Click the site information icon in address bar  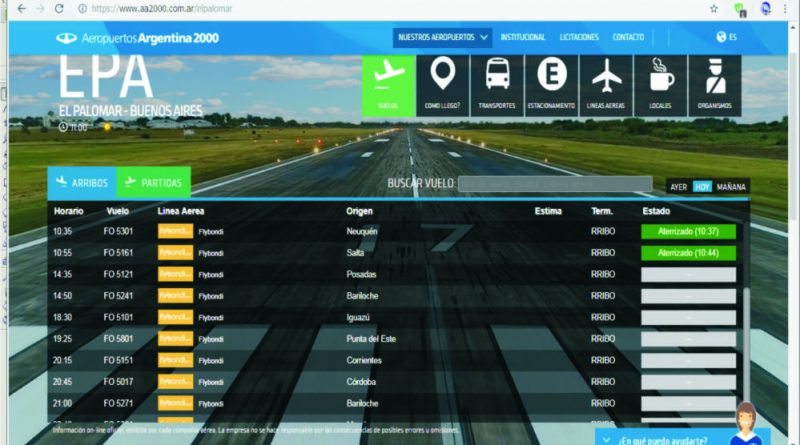pyautogui.click(x=82, y=9)
